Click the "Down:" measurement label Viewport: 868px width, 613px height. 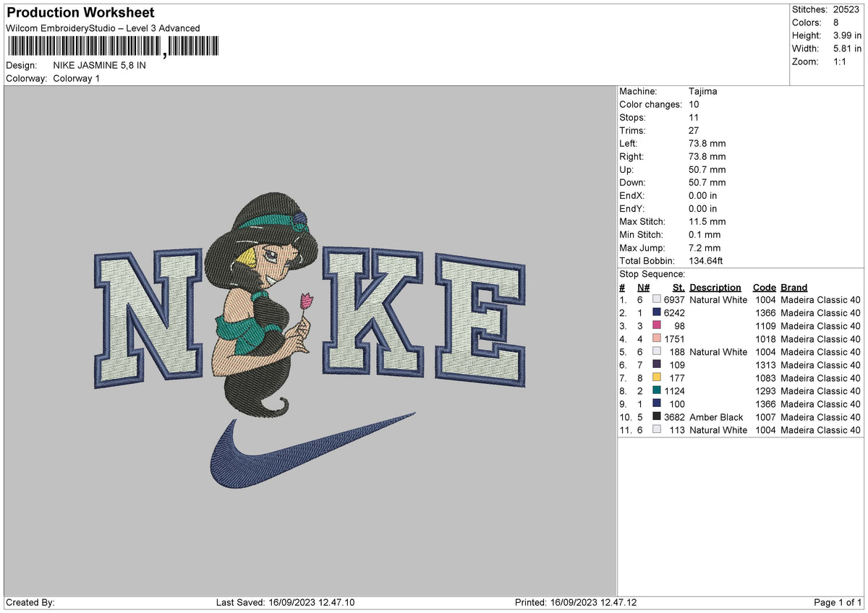coord(633,183)
